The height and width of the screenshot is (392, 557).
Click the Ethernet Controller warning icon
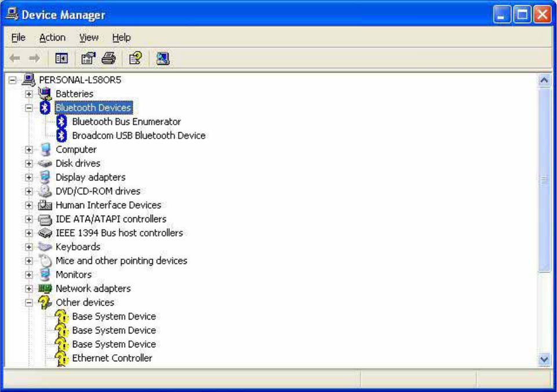tap(61, 358)
